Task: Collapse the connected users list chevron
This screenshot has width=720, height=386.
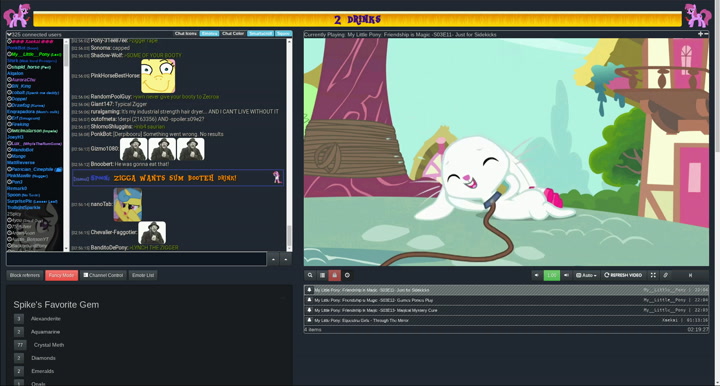Action: coord(9,34)
